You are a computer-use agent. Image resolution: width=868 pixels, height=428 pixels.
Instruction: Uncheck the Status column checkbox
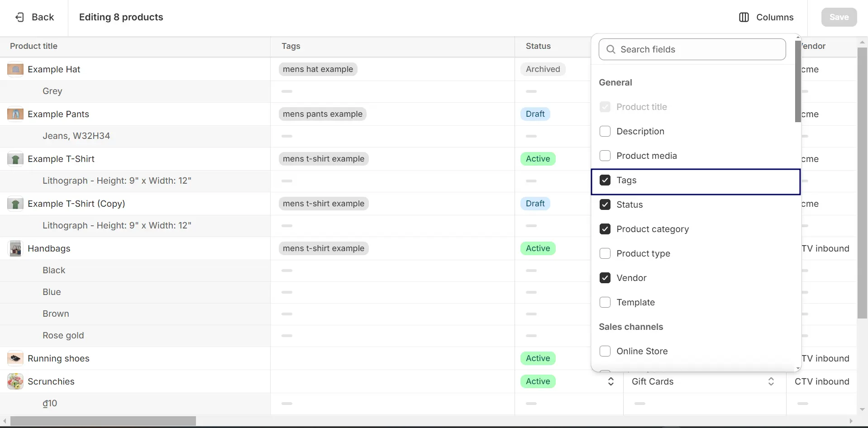pos(605,204)
